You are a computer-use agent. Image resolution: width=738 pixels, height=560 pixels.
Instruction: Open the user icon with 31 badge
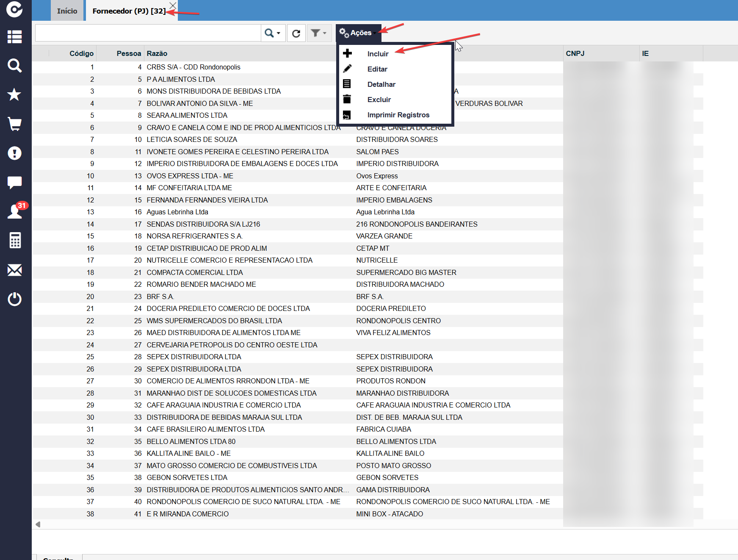click(17, 210)
